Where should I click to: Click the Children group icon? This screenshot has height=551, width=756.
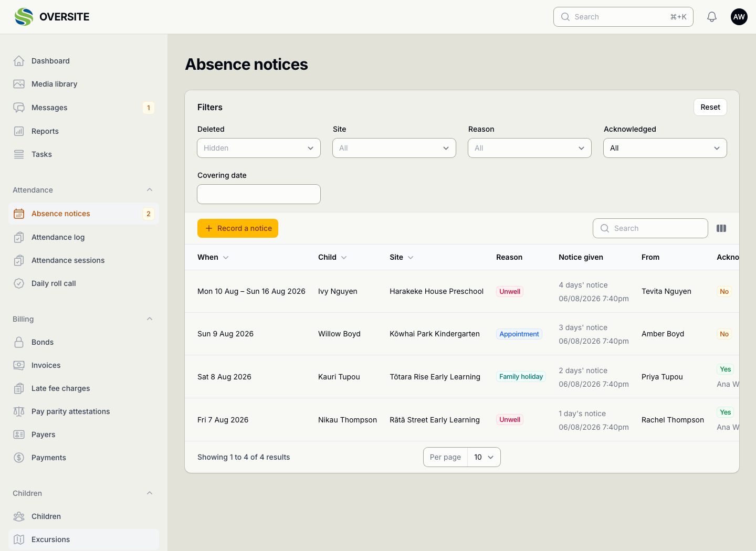point(19,516)
